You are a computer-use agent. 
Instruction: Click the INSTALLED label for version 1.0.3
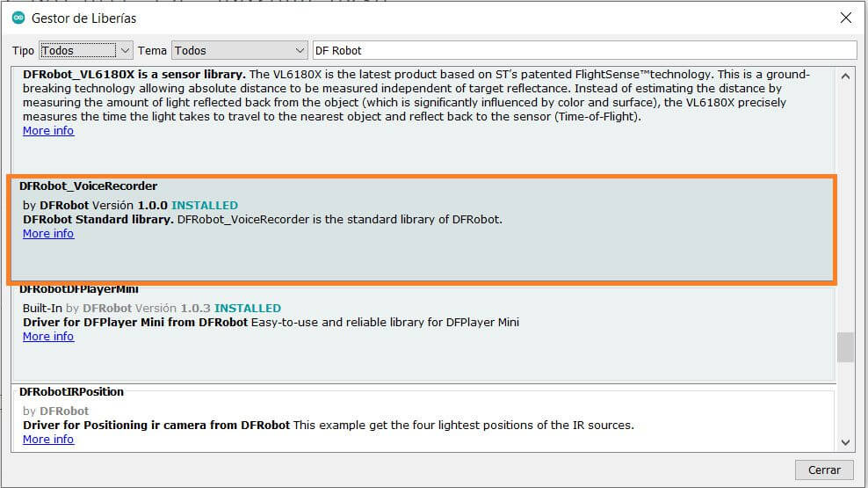pos(248,309)
